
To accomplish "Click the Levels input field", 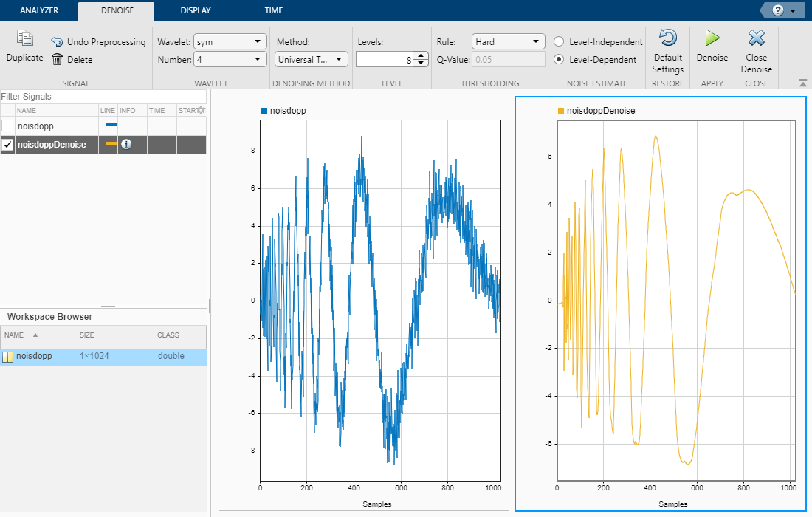I will 384,60.
